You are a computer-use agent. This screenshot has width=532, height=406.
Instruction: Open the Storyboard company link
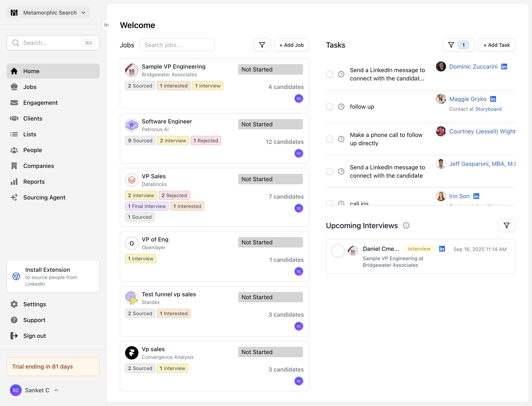(488, 109)
